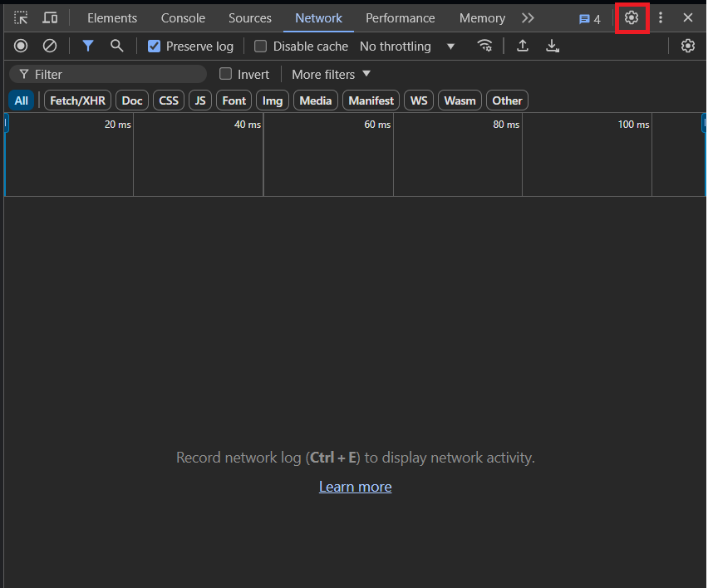
Task: Expand the More filters menu
Action: pos(327,74)
